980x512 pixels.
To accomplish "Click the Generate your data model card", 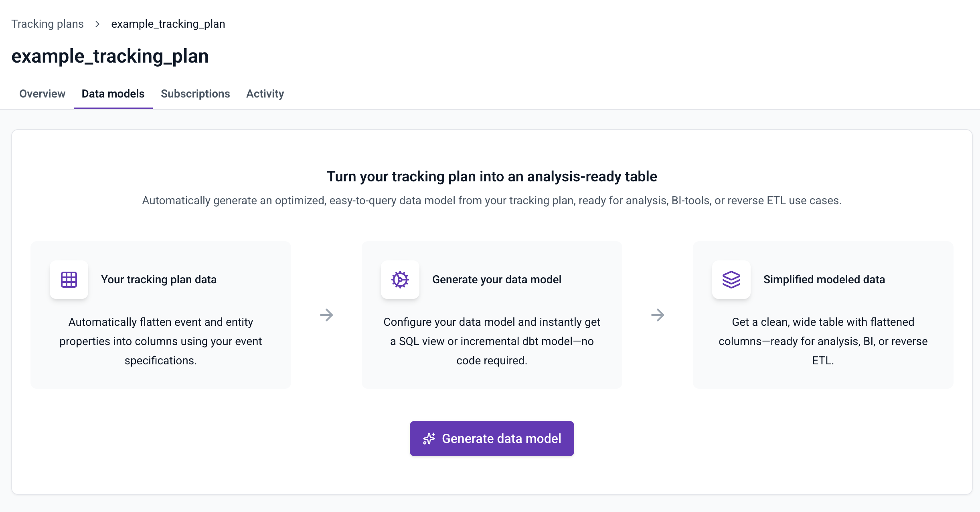I will (x=492, y=315).
